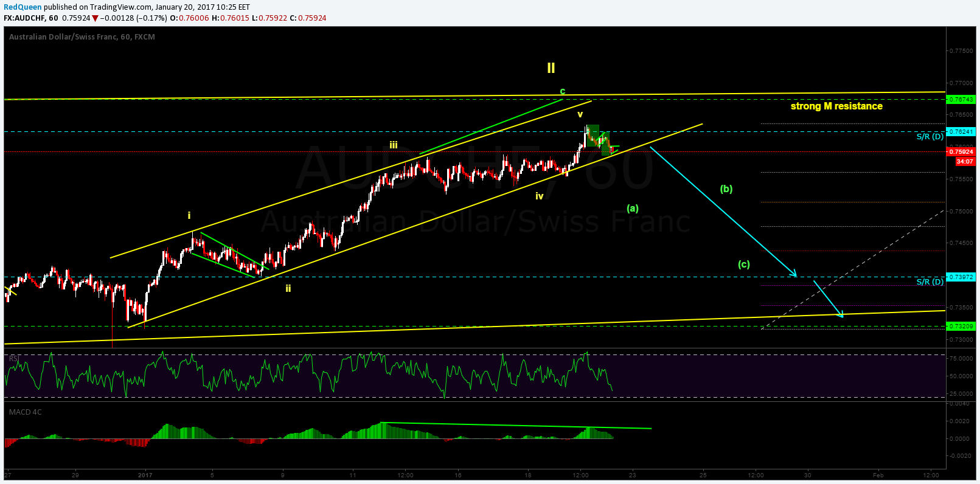Select the open value O:0.76006
The image size is (980, 484).
(189, 18)
